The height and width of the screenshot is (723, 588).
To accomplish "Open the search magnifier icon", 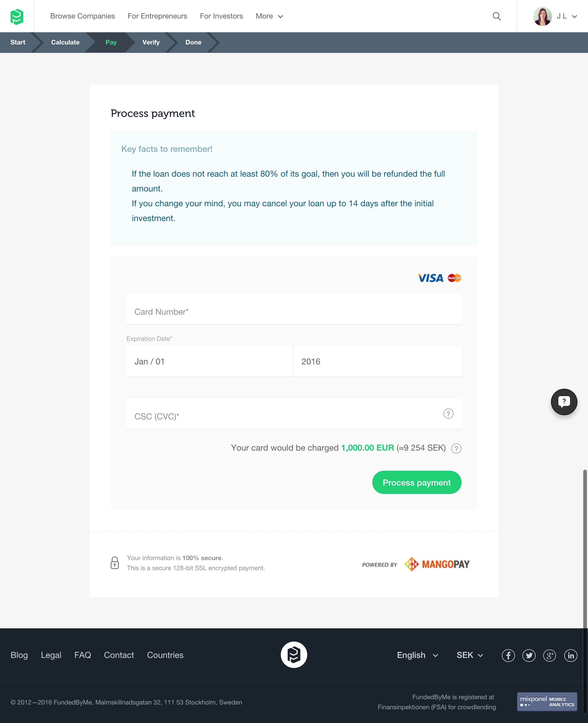I will (x=496, y=16).
